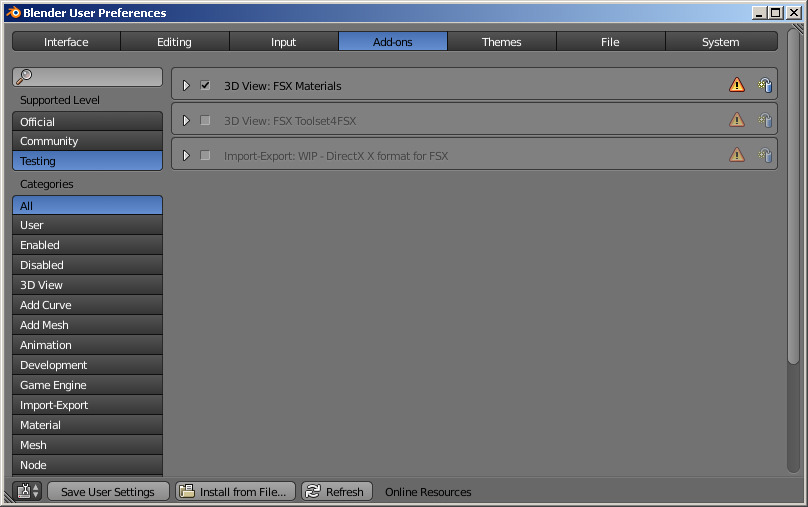Click the add-on search field

tap(87, 77)
